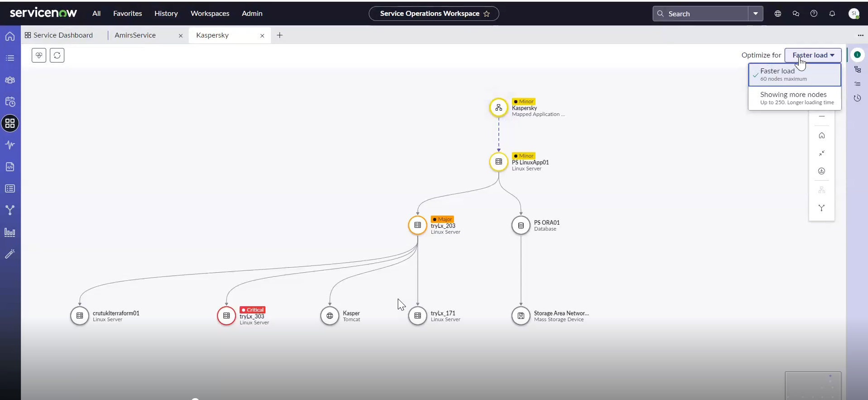Open the search scope dropdown arrow
The image size is (868, 400).
(755, 14)
